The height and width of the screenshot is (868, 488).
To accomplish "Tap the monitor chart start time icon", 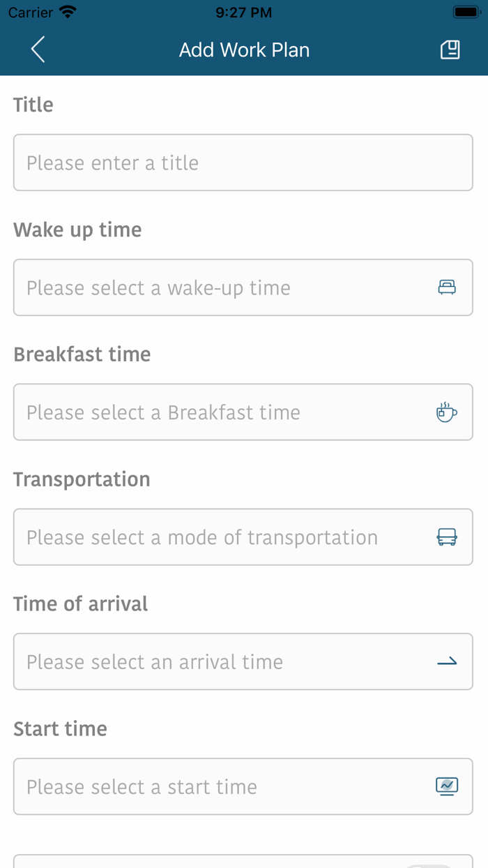I will 447,786.
